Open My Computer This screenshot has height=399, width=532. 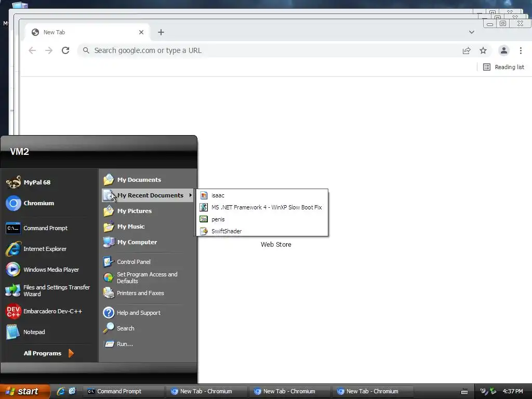point(130,242)
